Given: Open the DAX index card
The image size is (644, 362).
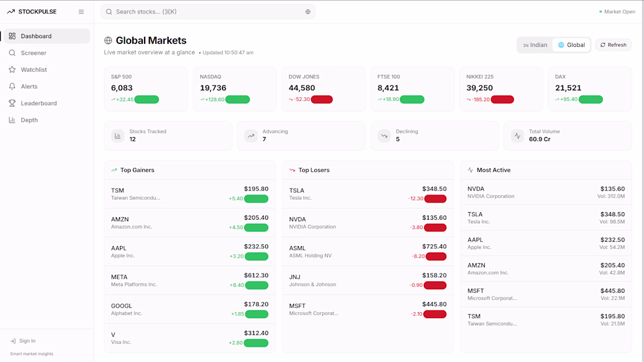Looking at the screenshot, I should coord(590,89).
